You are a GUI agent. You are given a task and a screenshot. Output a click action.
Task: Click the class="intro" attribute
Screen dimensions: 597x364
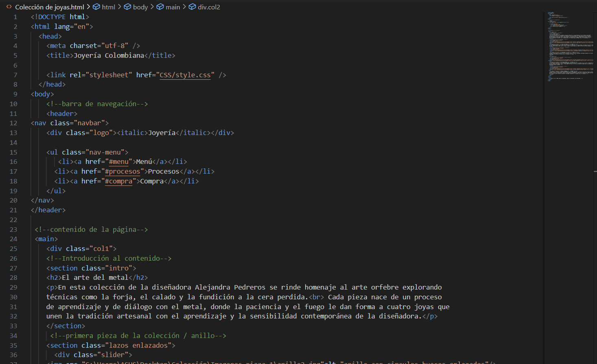[107, 268]
